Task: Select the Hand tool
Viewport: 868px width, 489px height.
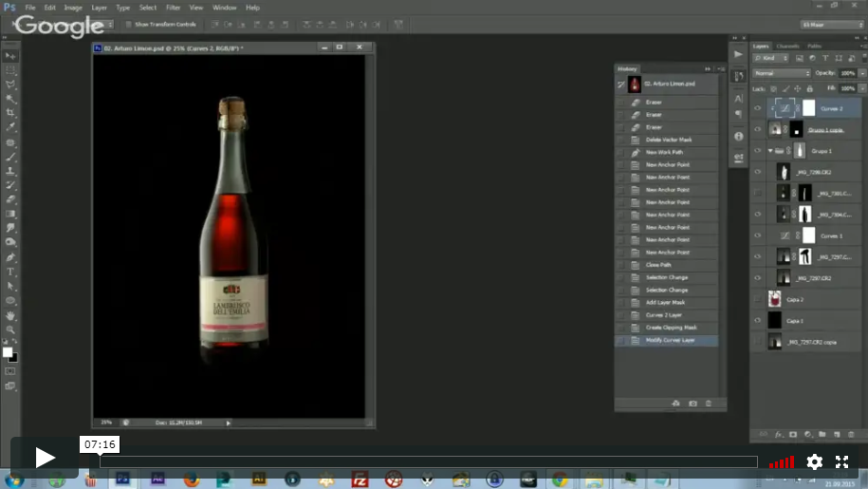Action: click(10, 315)
